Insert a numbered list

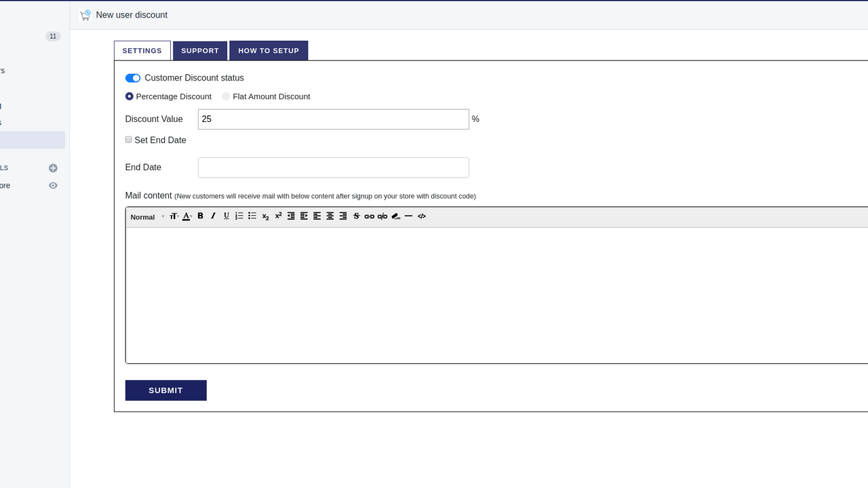239,216
